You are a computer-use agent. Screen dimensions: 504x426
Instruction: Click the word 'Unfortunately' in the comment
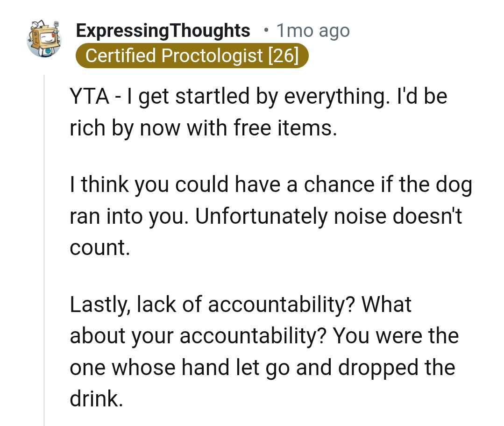[x=261, y=216]
